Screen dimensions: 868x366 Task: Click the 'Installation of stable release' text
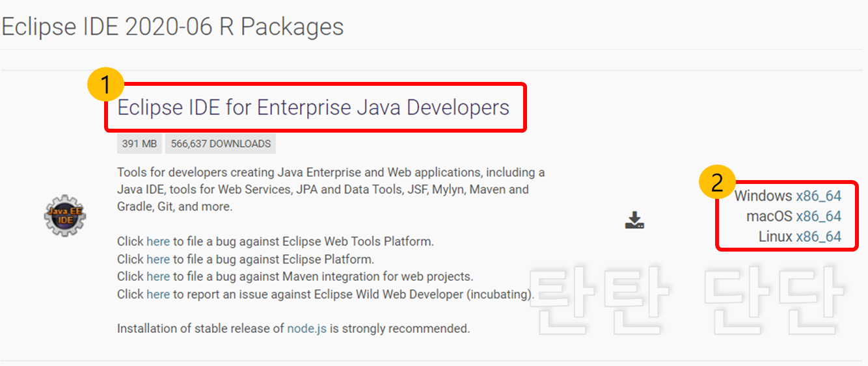point(293,328)
